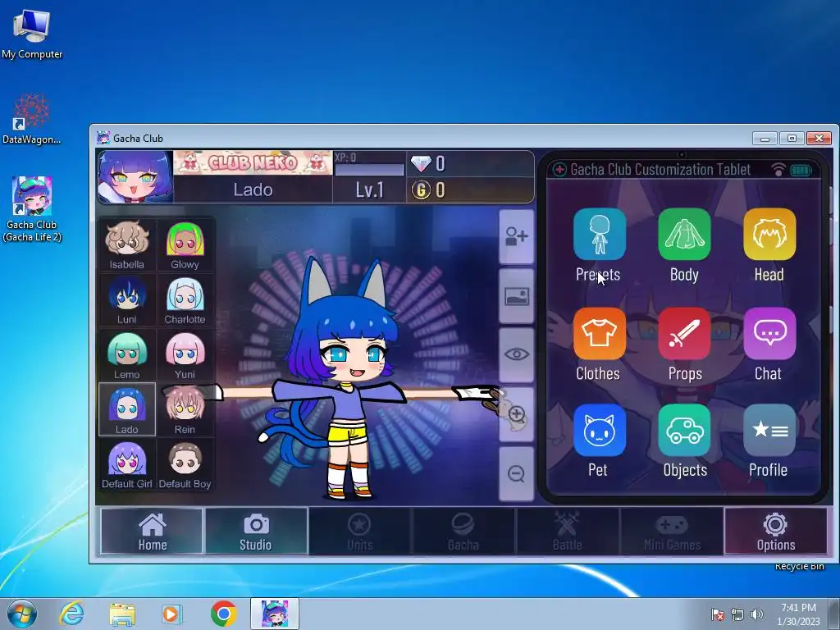Open the Options menu
The height and width of the screenshot is (630, 840).
point(776,531)
